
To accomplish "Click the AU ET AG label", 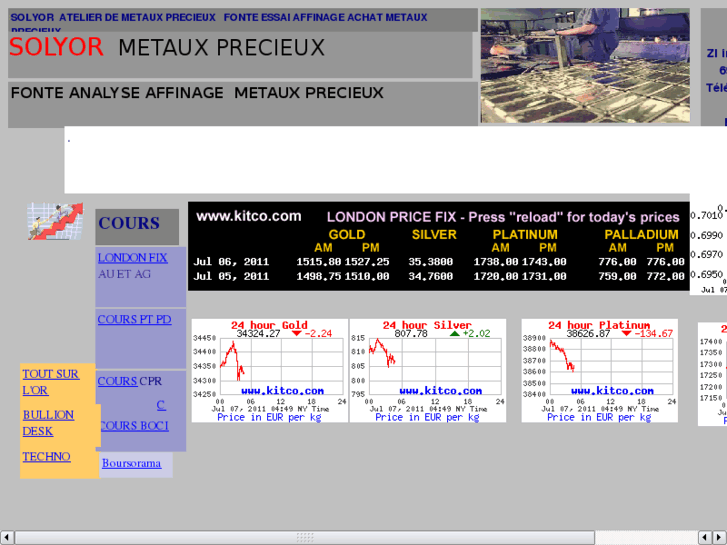I will pyautogui.click(x=124, y=274).
